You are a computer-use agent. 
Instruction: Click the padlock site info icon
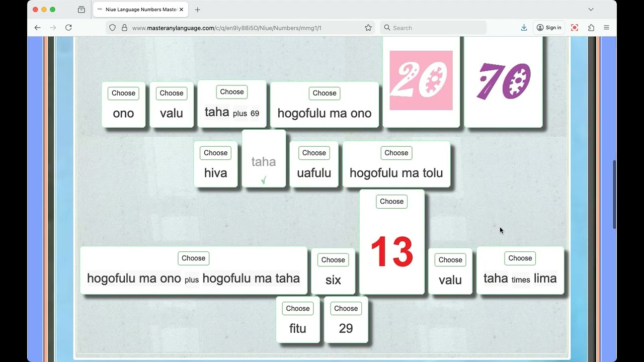[124, 28]
